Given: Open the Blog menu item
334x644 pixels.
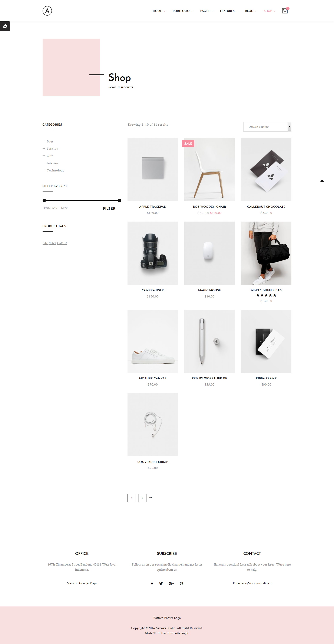Looking at the screenshot, I should click(251, 11).
